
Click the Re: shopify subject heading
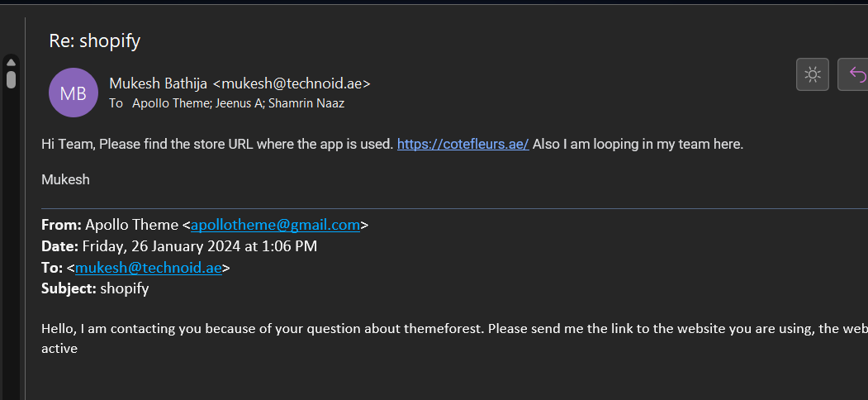pos(95,40)
